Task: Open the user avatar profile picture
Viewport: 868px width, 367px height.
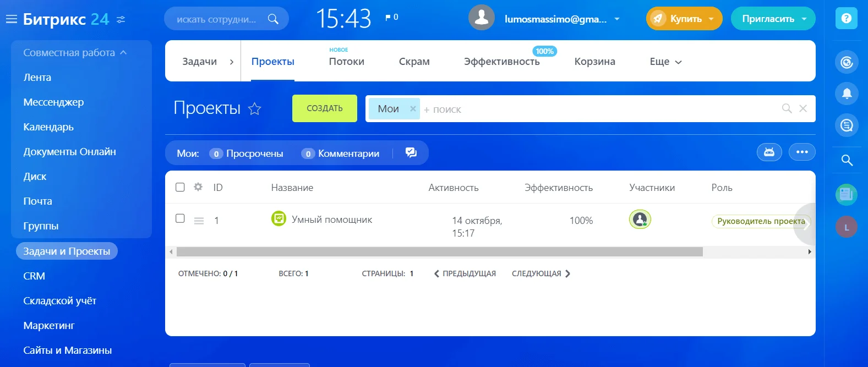Action: click(481, 18)
